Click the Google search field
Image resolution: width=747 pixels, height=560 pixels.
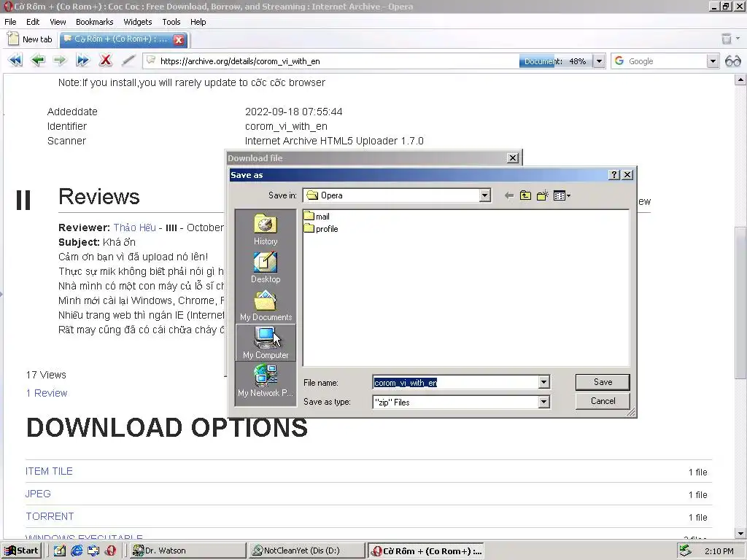665,61
